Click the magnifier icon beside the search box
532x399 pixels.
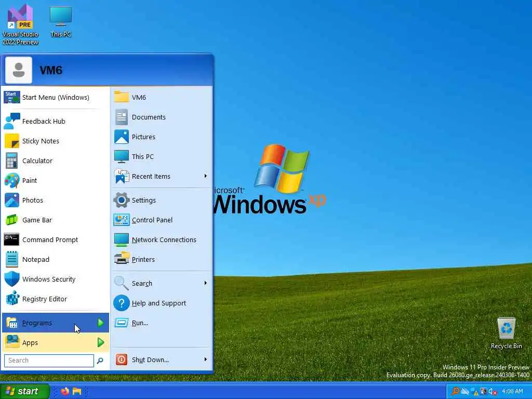click(100, 361)
